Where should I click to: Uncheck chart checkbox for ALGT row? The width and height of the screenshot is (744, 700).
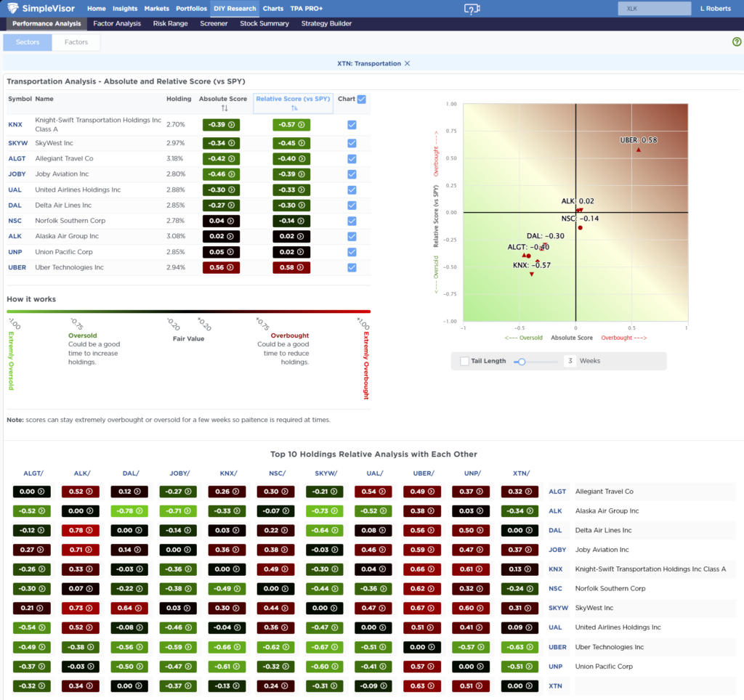tap(352, 159)
